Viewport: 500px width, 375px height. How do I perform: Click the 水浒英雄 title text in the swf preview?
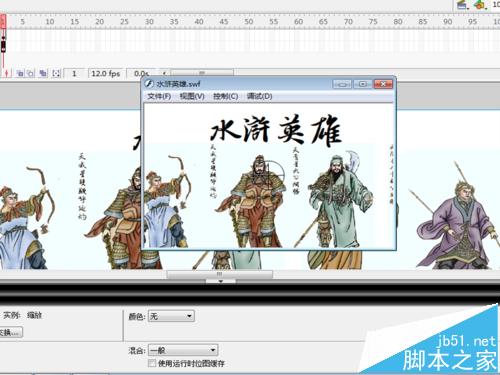point(276,131)
